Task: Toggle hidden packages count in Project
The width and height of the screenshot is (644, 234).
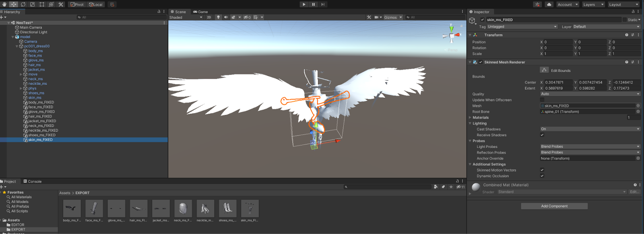Action: 460,187
